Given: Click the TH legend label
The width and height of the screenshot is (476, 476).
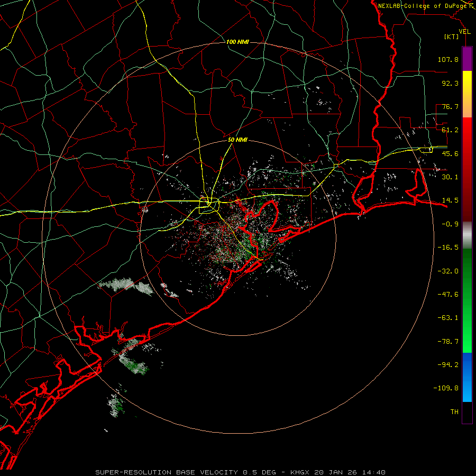Looking at the screenshot, I should click(454, 412).
